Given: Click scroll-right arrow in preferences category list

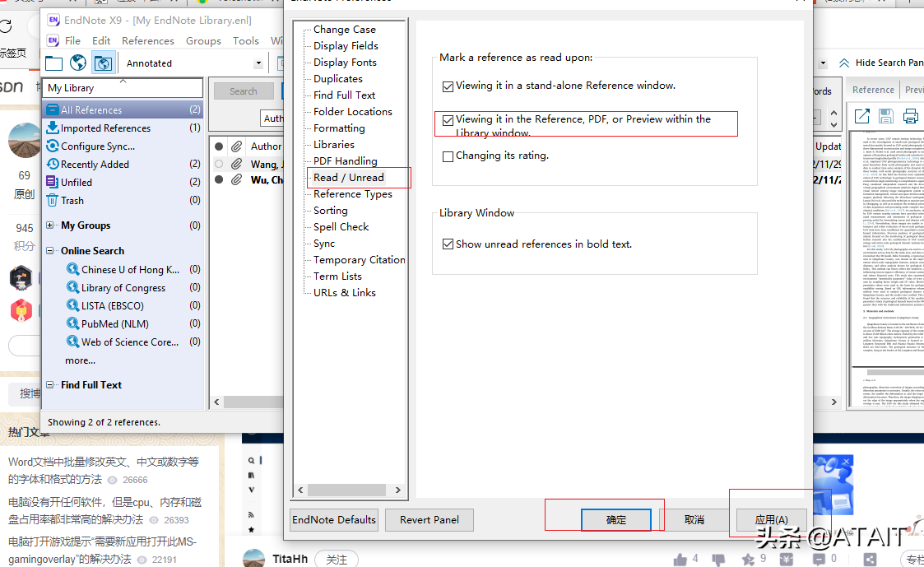Looking at the screenshot, I should [397, 490].
